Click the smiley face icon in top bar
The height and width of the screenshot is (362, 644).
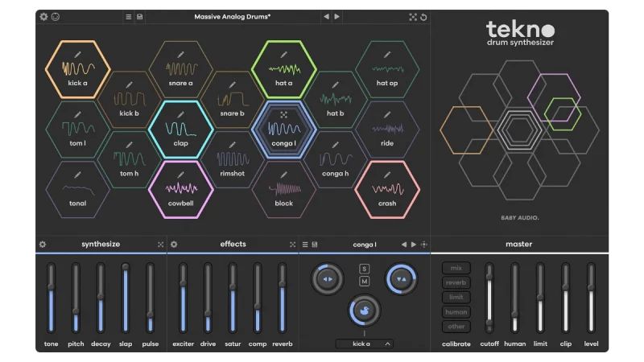[x=56, y=16]
